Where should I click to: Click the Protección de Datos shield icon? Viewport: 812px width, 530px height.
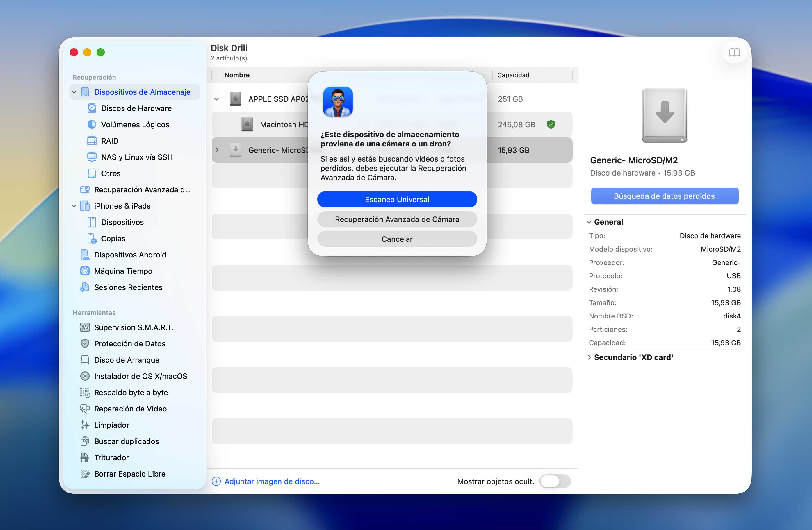(x=85, y=343)
